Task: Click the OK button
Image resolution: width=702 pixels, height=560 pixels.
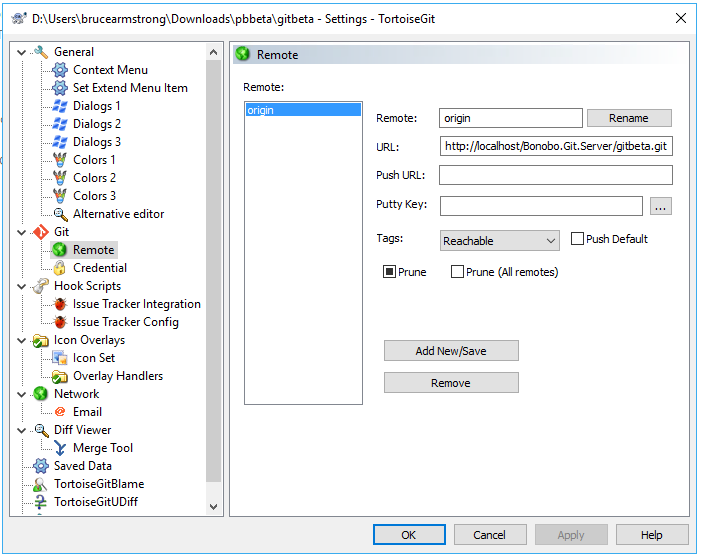Action: [x=409, y=535]
